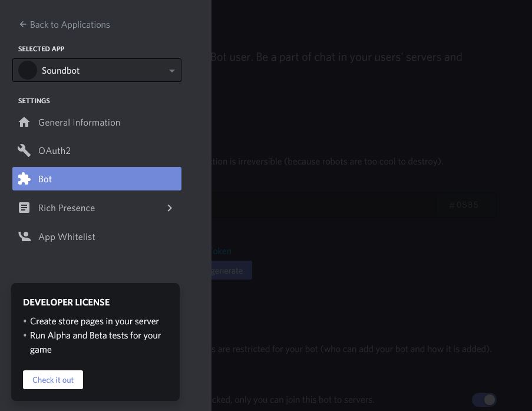Viewport: 532px width, 411px height.
Task: Click the SETTINGS heading text
Action: (34, 101)
